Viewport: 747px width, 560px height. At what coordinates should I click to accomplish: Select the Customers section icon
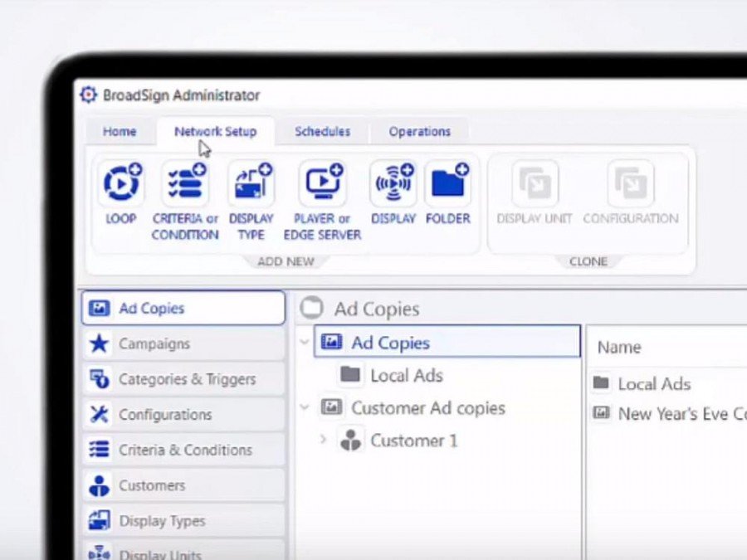point(100,485)
